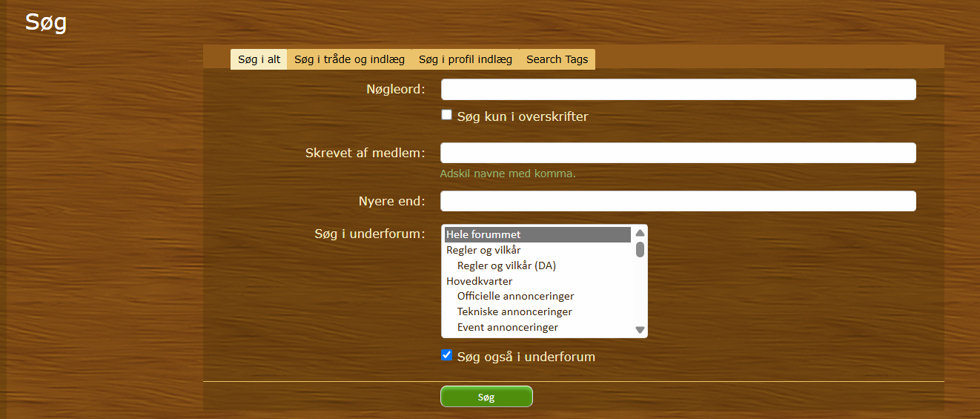Image resolution: width=980 pixels, height=419 pixels.
Task: Select the 'Søg i profil indlæg' tab
Action: pyautogui.click(x=465, y=59)
